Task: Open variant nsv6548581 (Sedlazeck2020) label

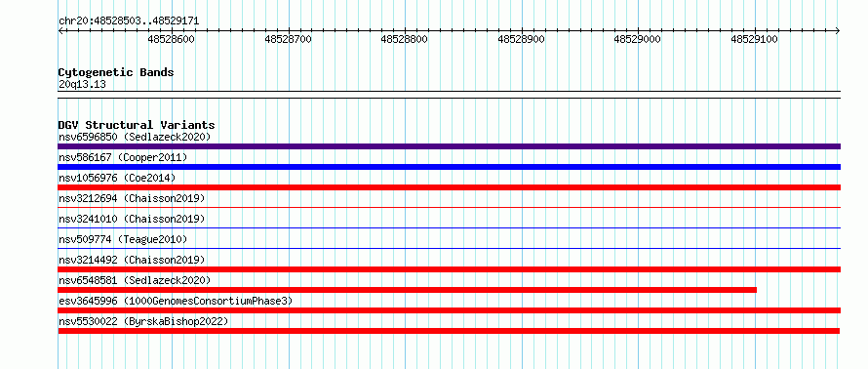Action: 135,280
